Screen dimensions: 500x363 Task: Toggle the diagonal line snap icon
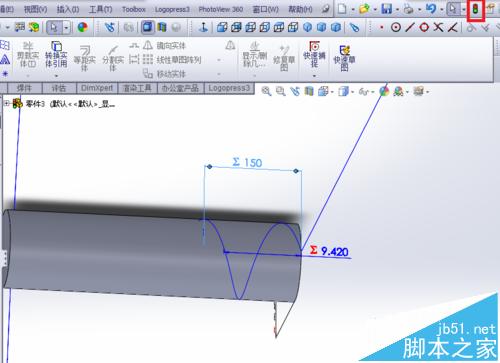click(410, 27)
